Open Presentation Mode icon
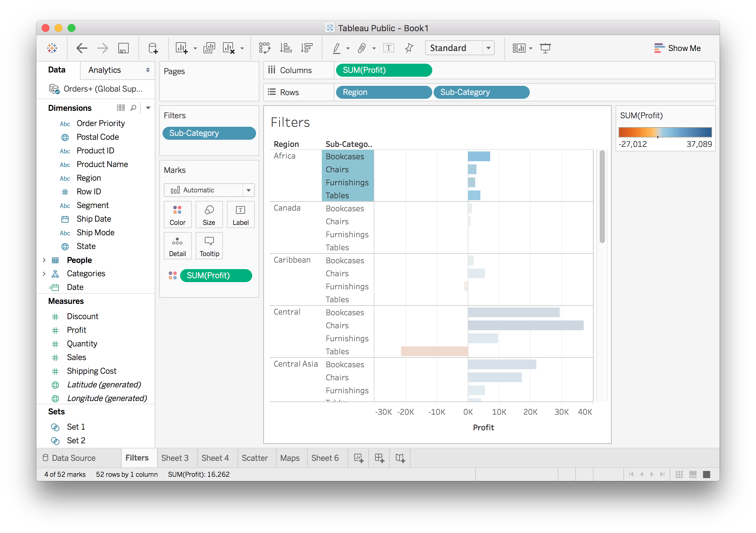Screen dimensions: 756x533 [x=545, y=48]
